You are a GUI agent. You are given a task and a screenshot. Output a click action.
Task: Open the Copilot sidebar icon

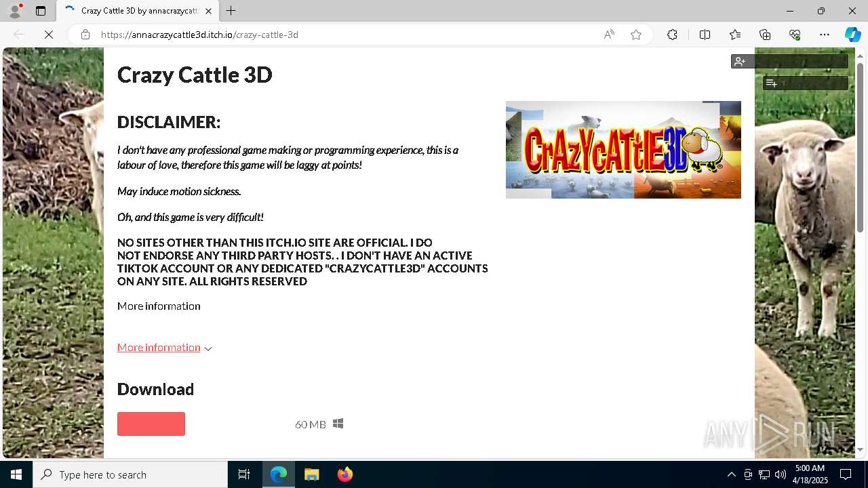pyautogui.click(x=852, y=35)
